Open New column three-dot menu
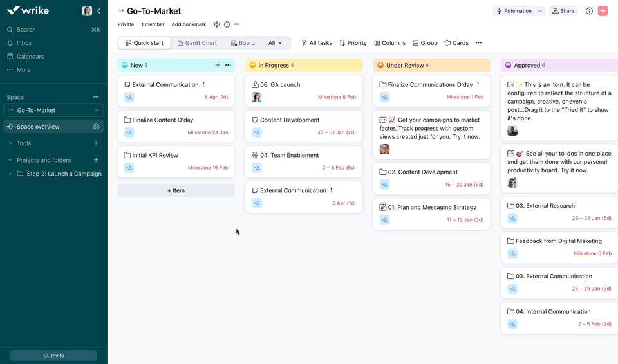 [x=228, y=65]
